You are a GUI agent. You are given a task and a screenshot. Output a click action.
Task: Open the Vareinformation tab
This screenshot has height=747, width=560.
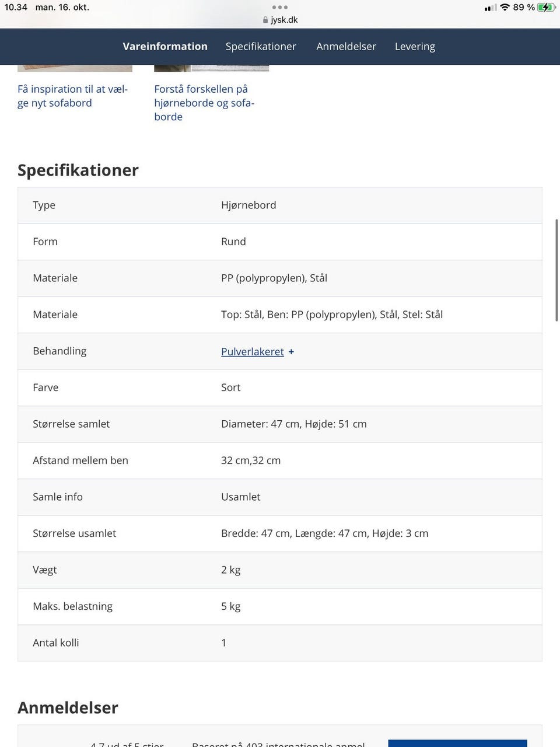(x=165, y=46)
